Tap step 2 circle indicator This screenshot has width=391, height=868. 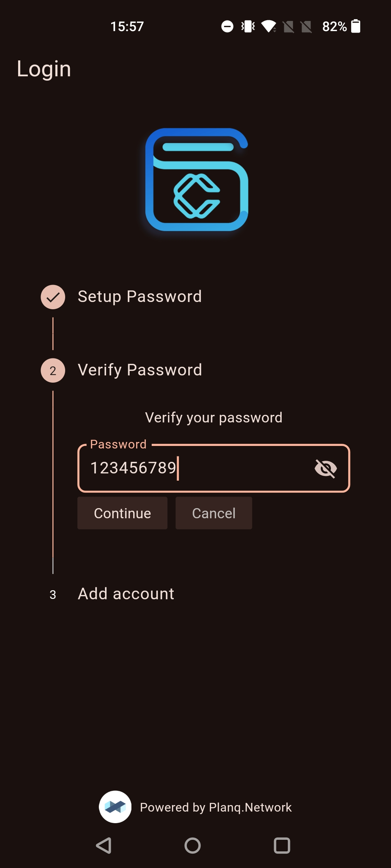[53, 370]
